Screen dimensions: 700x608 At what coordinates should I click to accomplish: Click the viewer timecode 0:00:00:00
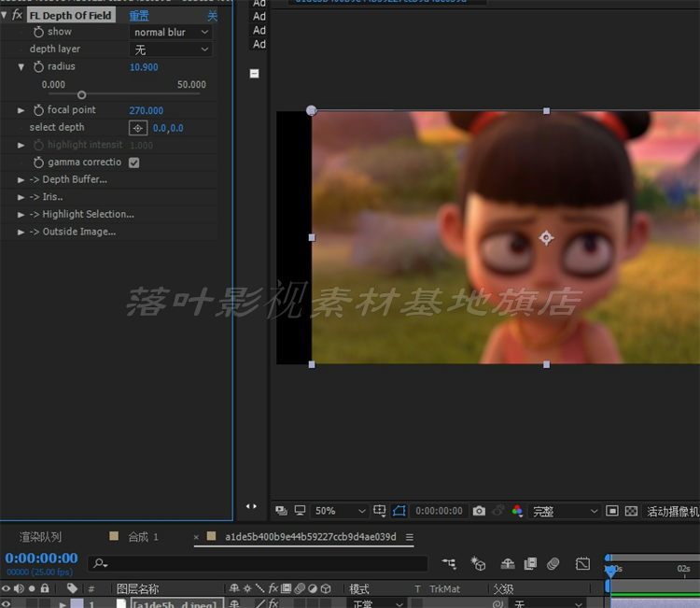click(439, 511)
